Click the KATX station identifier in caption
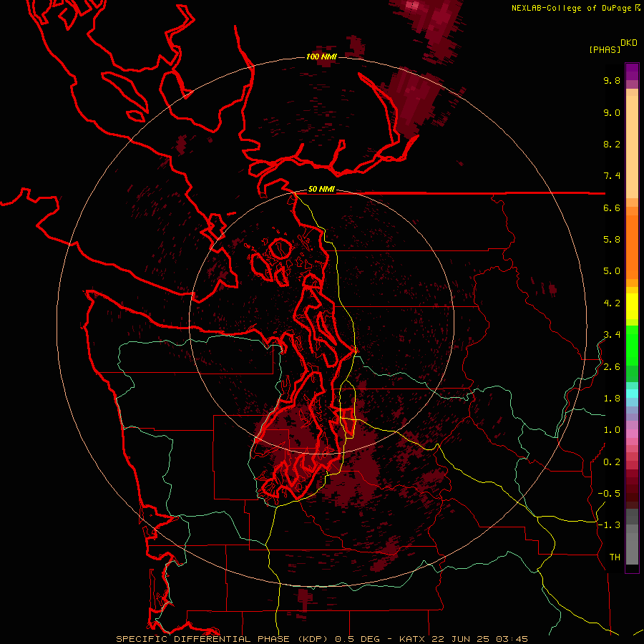The height and width of the screenshot is (644, 644). coord(413,639)
